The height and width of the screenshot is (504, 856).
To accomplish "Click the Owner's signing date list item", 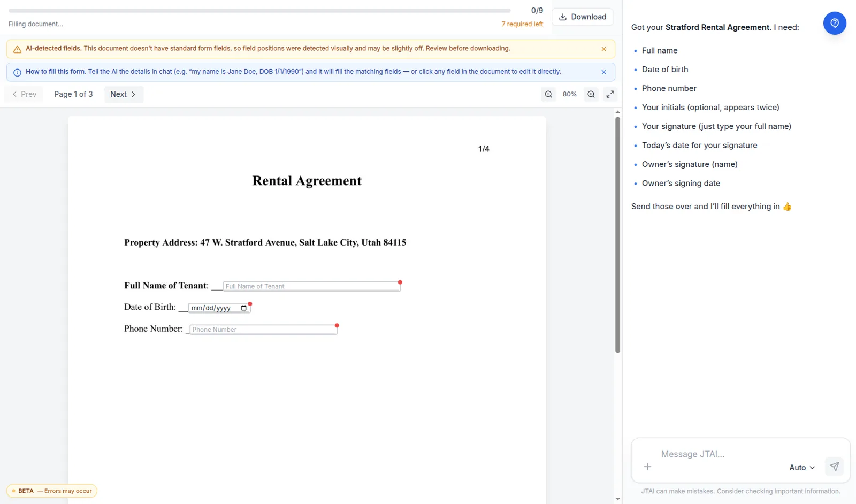I will click(681, 184).
